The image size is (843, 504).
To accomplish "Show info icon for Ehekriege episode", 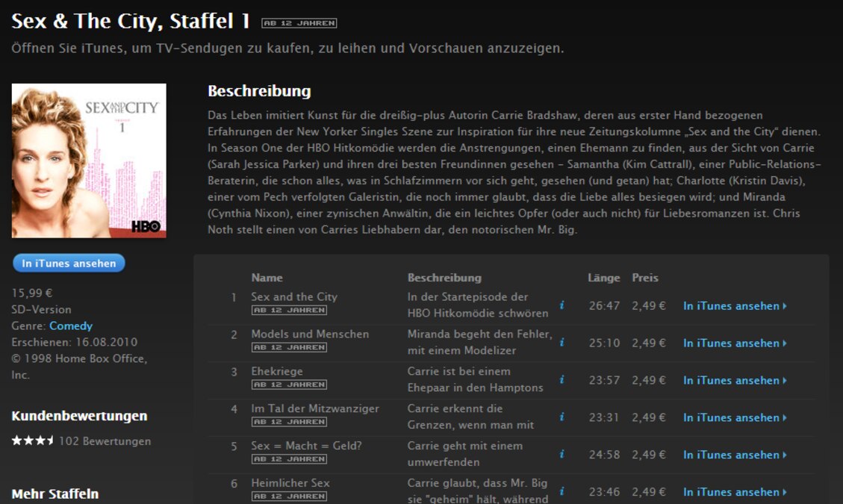I will [562, 380].
